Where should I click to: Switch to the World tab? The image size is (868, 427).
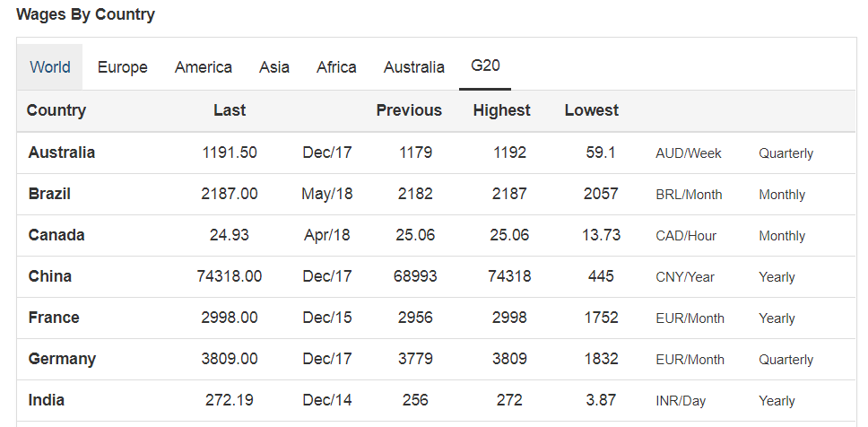tap(50, 67)
